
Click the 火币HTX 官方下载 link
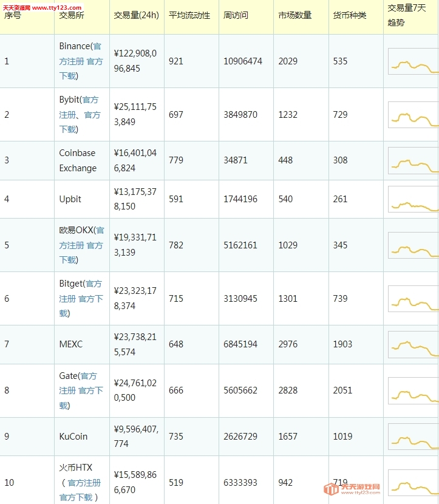76,497
